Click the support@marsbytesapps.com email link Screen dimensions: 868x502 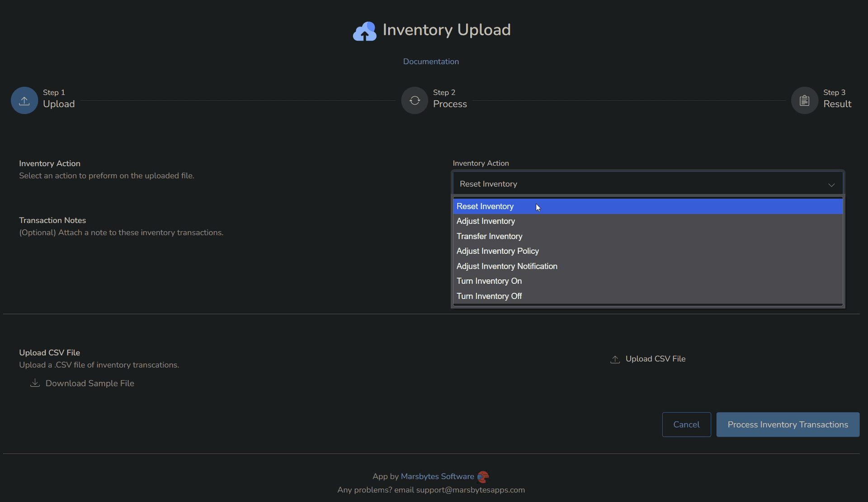pyautogui.click(x=471, y=490)
